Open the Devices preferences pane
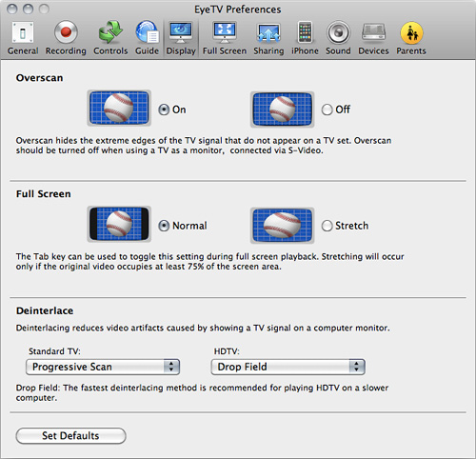 (x=373, y=38)
